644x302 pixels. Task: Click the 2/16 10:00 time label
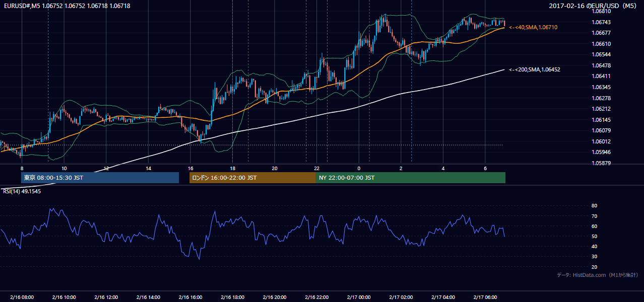(64, 297)
